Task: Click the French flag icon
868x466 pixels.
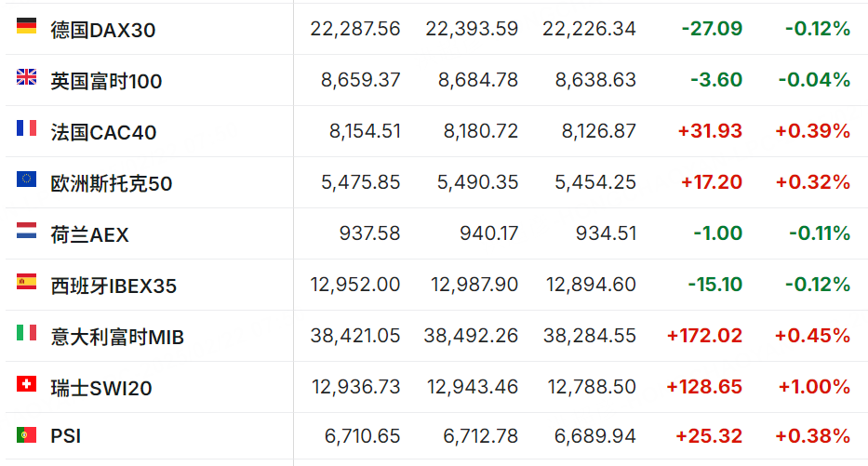Action: point(26,127)
